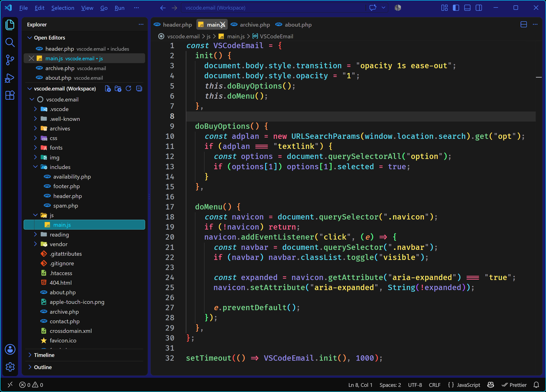Open the remote window icon in status bar
The height and width of the screenshot is (392, 546).
point(10,385)
